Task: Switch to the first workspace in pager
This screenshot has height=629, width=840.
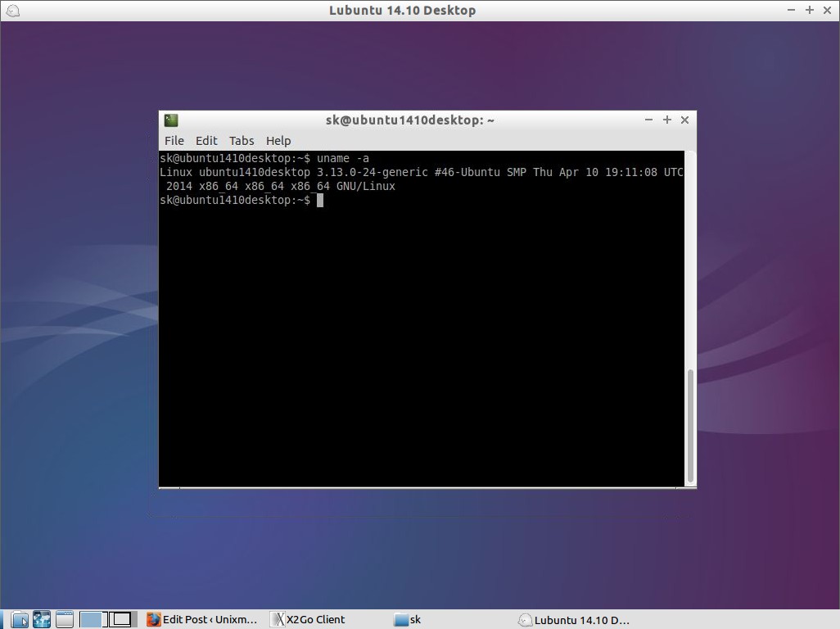Action: tap(93, 619)
